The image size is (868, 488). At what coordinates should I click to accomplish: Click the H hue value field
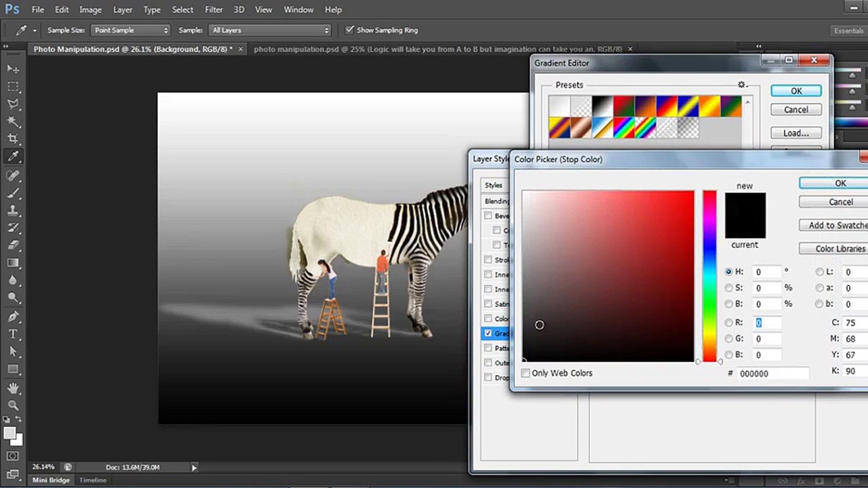click(767, 272)
